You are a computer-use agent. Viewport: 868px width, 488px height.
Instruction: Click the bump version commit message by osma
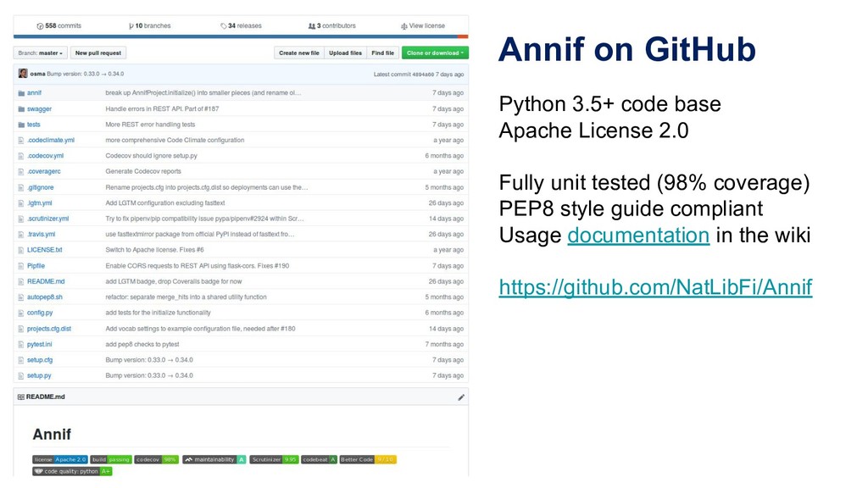86,75
